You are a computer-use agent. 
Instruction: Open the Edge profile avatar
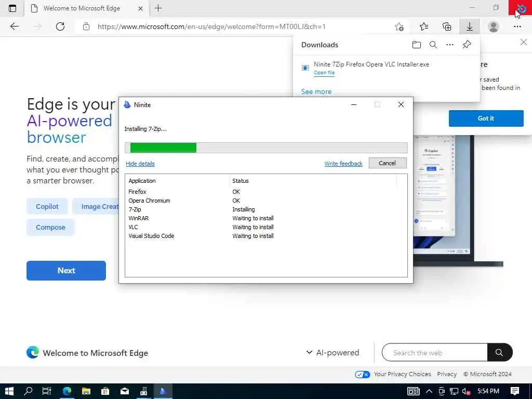(494, 26)
